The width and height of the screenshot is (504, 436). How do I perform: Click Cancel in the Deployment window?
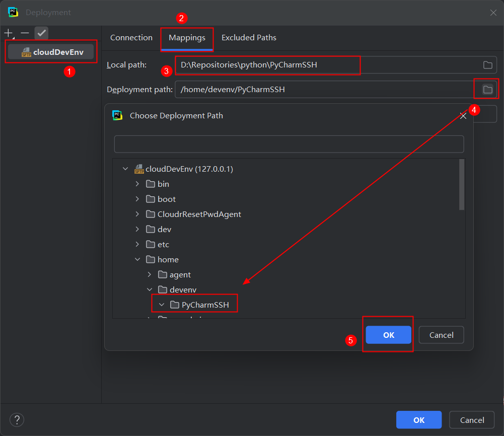472,419
